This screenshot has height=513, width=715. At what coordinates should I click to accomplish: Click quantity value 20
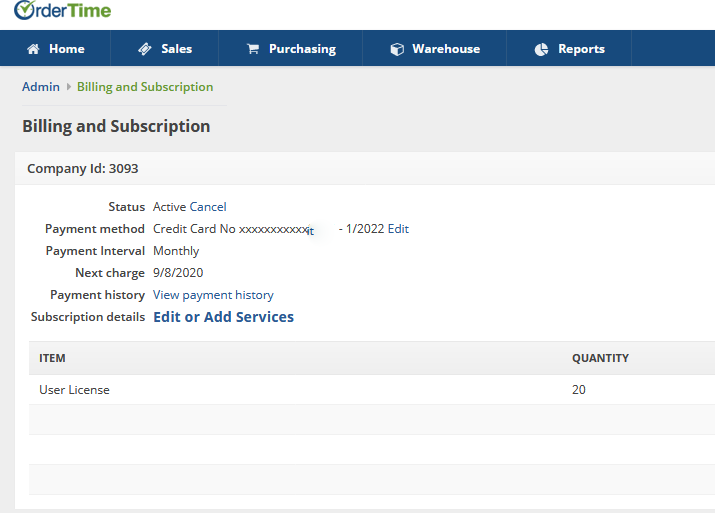(579, 390)
